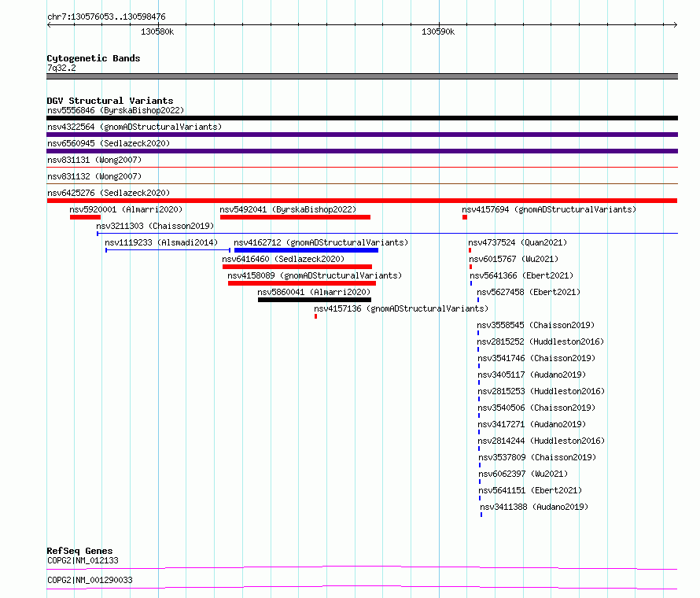
Task: Click the 7q32.2 cytogenetic band bar
Action: [x=362, y=76]
